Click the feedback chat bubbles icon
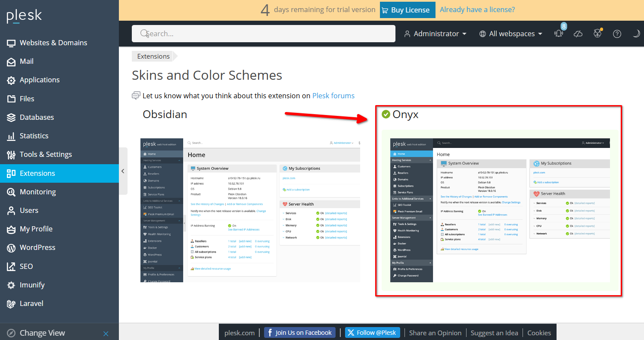The width and height of the screenshot is (644, 340). coord(136,95)
